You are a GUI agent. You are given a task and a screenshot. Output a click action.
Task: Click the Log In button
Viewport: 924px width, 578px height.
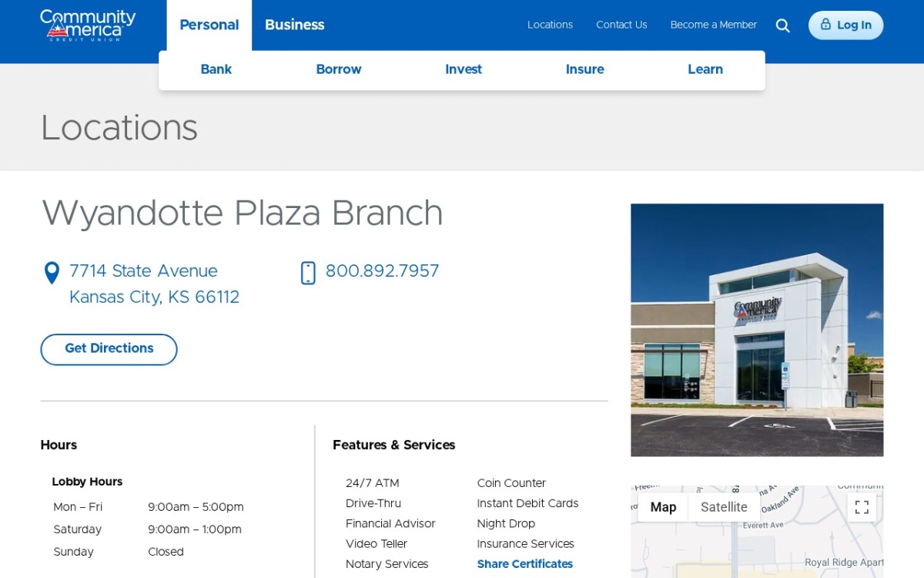845,25
